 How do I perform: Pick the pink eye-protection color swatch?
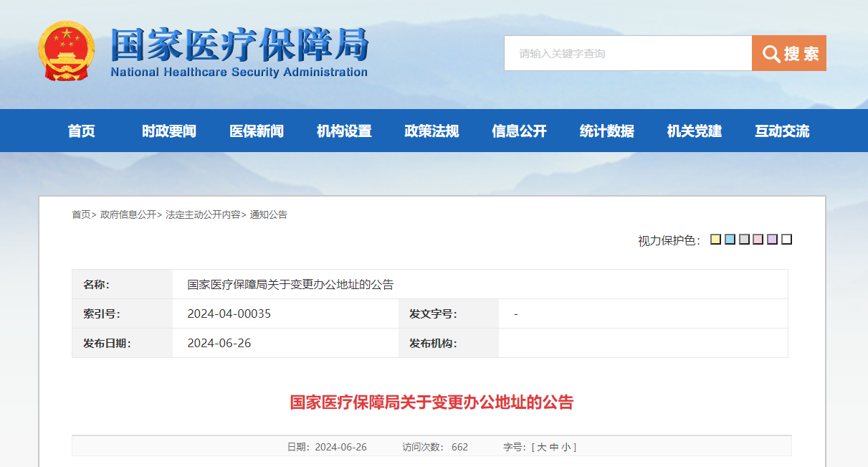click(x=758, y=240)
